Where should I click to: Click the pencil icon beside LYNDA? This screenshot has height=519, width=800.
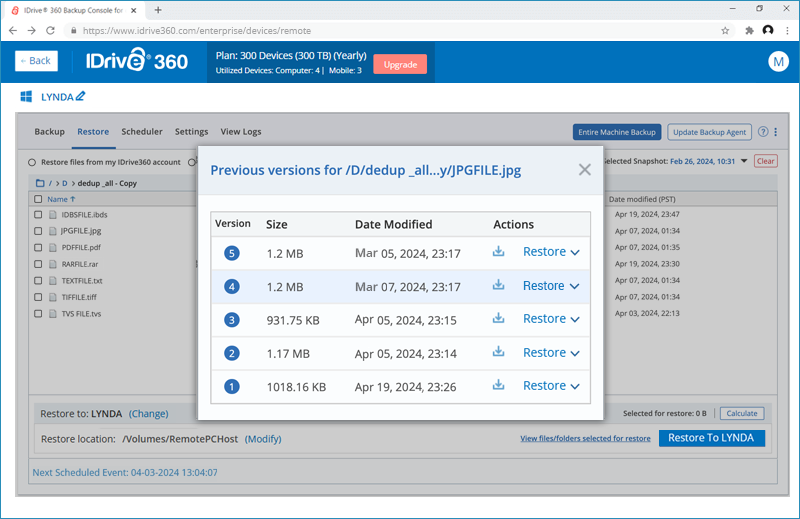pyautogui.click(x=81, y=97)
